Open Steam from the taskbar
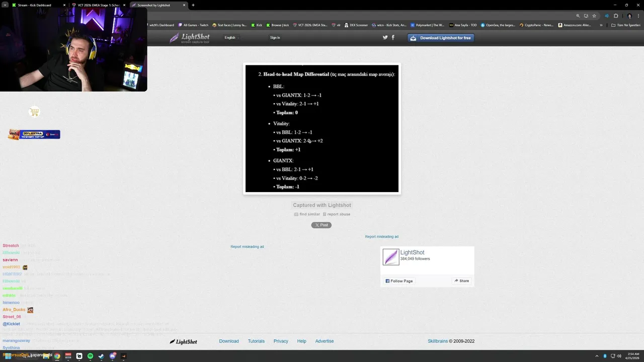 [101, 356]
